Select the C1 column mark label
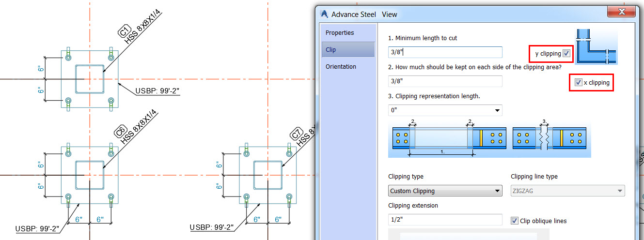Viewport: 644px width, 240px height. point(123,33)
